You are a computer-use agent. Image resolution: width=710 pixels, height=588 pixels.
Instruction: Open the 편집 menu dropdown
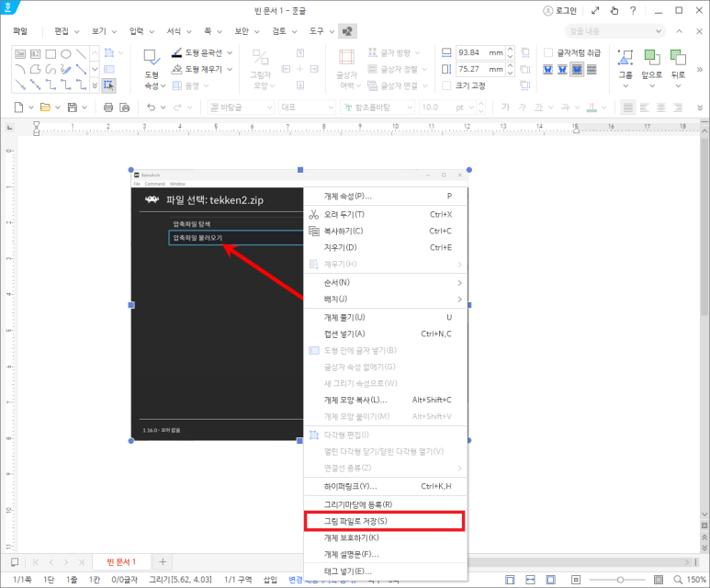point(66,31)
